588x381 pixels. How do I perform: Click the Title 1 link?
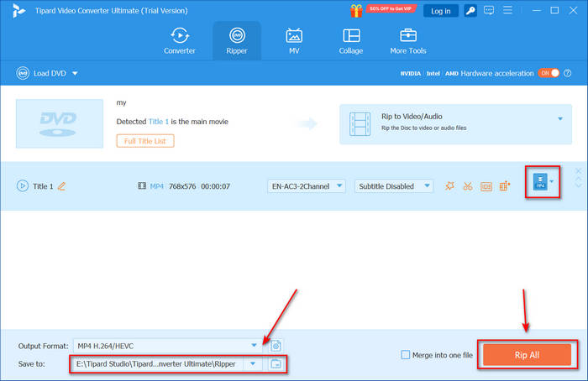(159, 122)
